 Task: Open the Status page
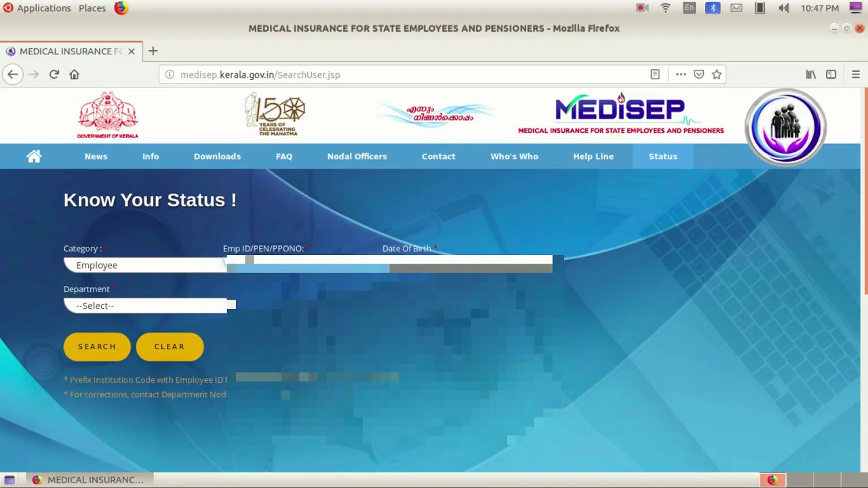[663, 157]
